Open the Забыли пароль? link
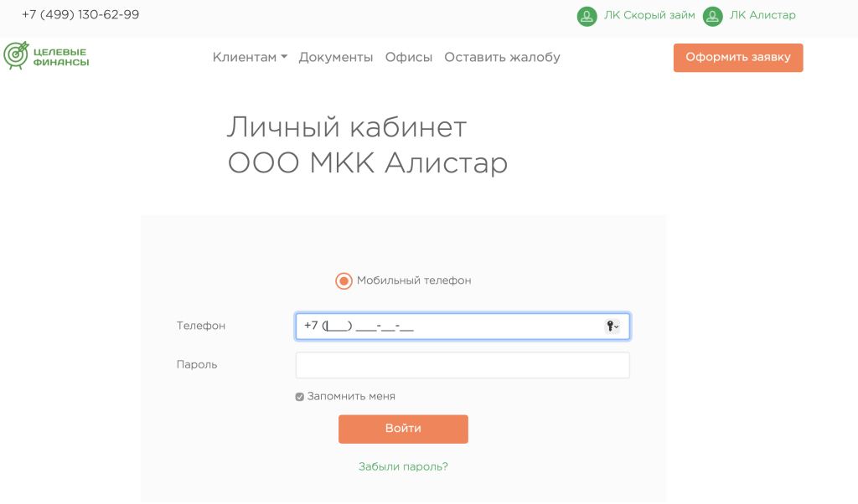 pyautogui.click(x=403, y=466)
